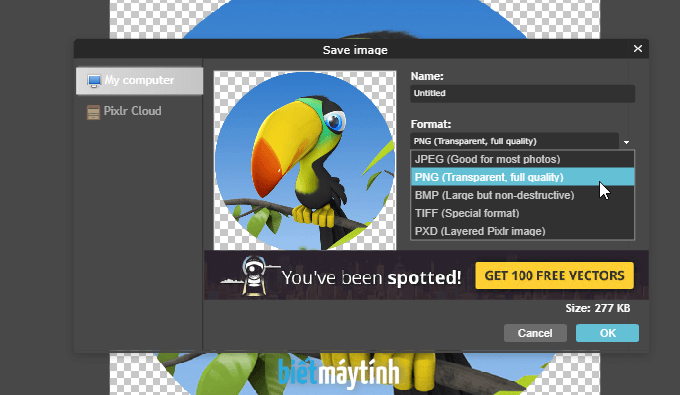Switch to the My computer tab
The height and width of the screenshot is (395, 680).
tap(139, 81)
